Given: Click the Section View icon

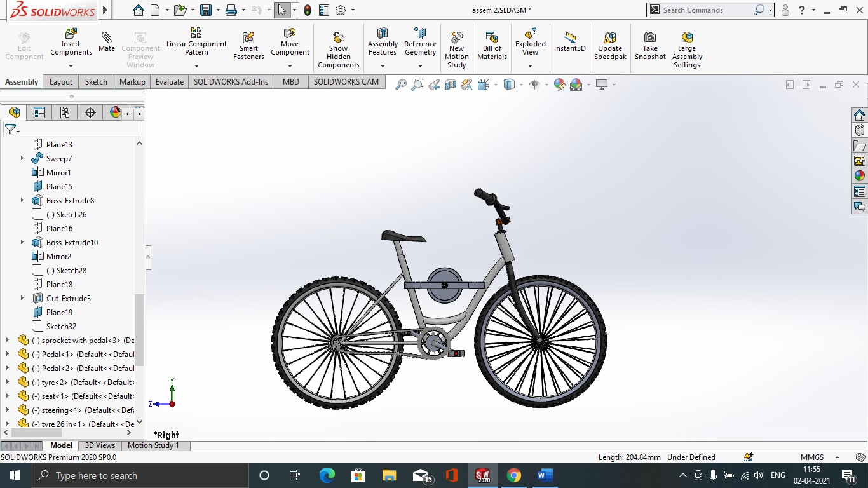Looking at the screenshot, I should tap(451, 85).
